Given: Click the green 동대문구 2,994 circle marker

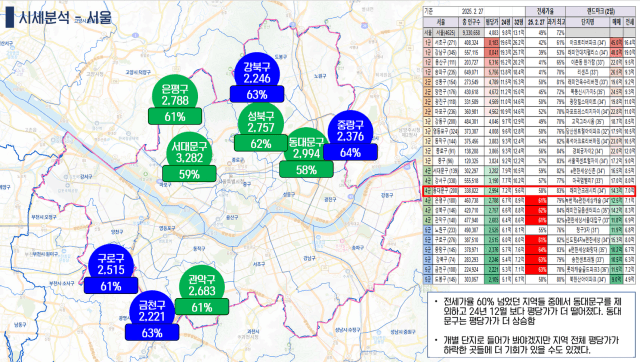Looking at the screenshot, I should click(306, 147).
